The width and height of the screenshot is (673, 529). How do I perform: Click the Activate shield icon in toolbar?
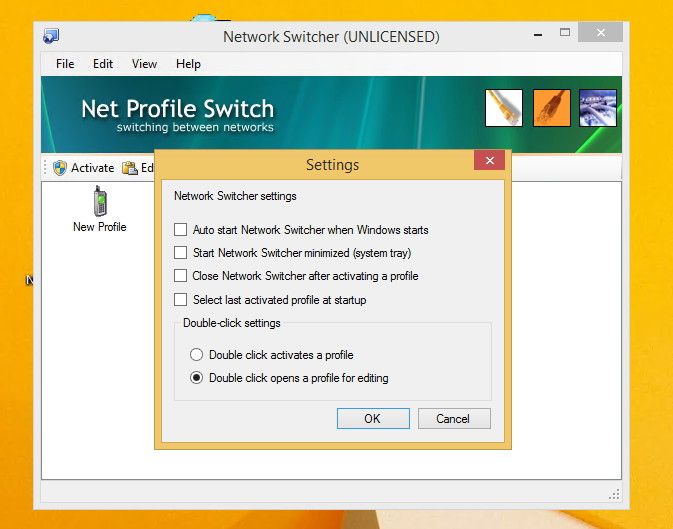[x=60, y=168]
